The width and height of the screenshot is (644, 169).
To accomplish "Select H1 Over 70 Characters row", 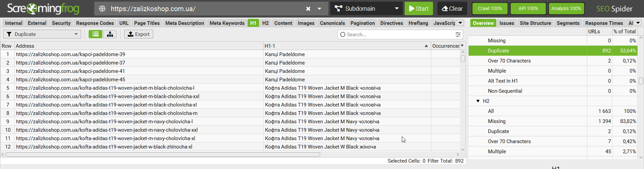I will coord(552,61).
